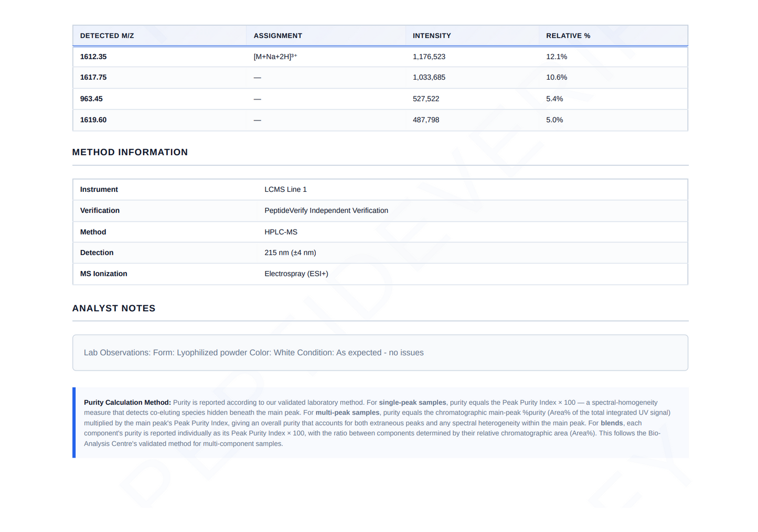
Task: Click the Verification row label
Action: [x=100, y=210]
